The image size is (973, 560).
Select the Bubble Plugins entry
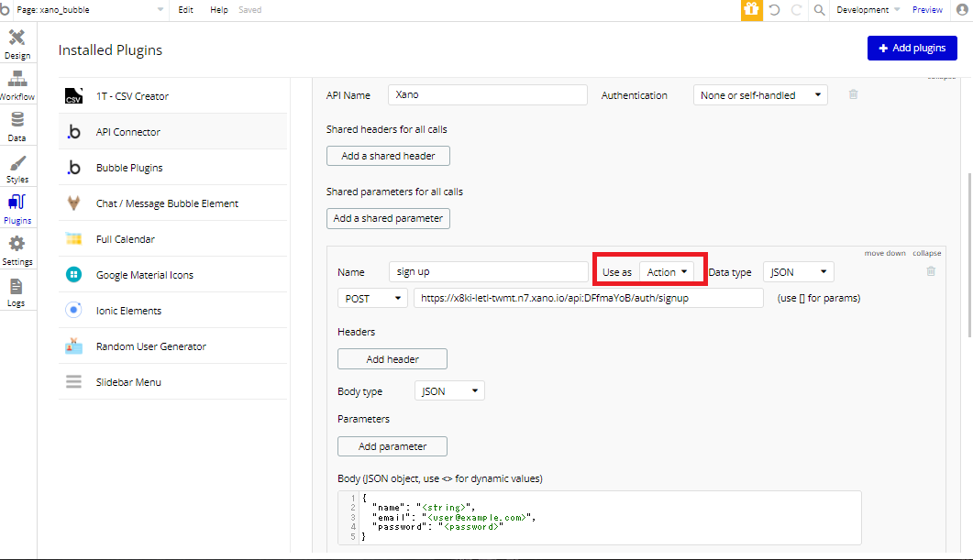click(x=173, y=168)
